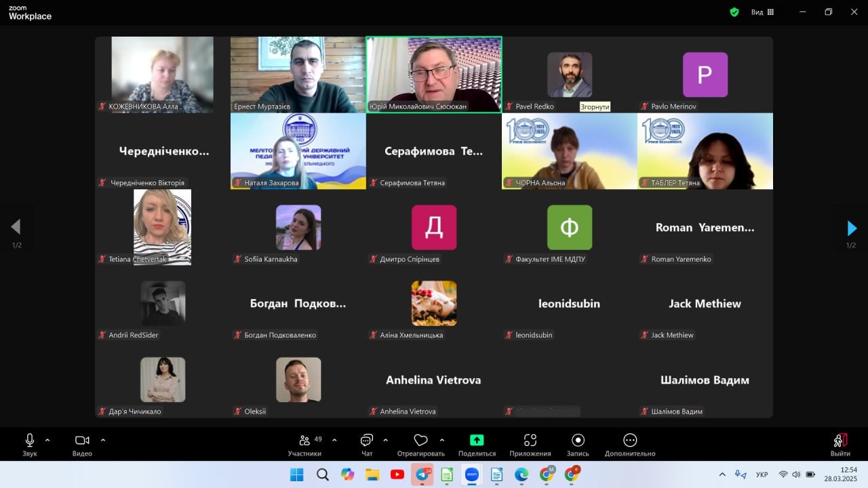Open the Приложения apps icon
868x488 pixels.
pos(530,441)
